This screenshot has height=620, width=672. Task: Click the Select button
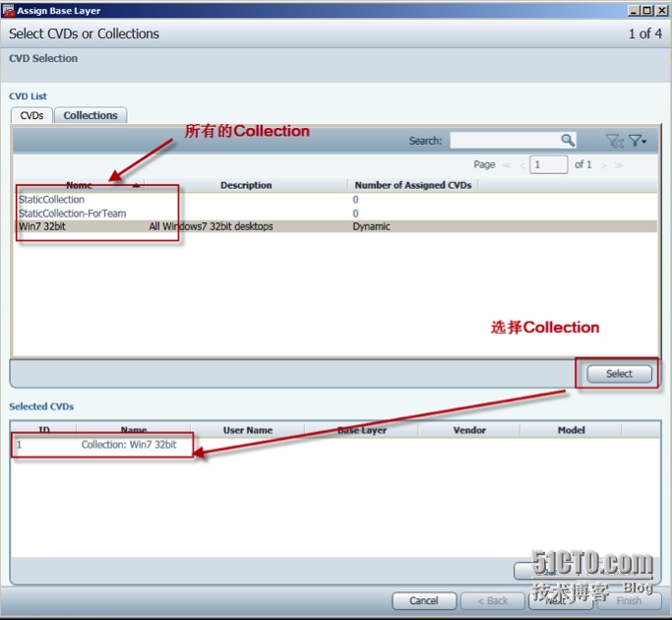619,373
